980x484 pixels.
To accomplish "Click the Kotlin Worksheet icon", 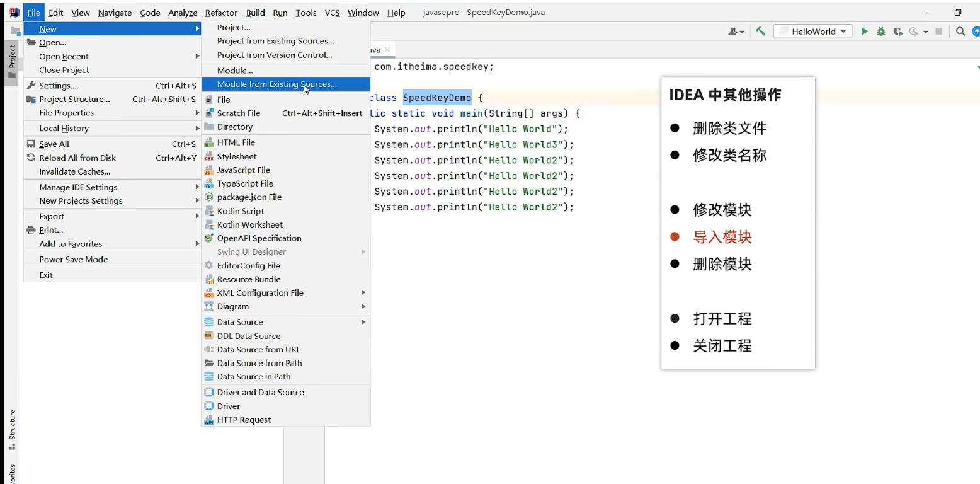I will [x=208, y=225].
